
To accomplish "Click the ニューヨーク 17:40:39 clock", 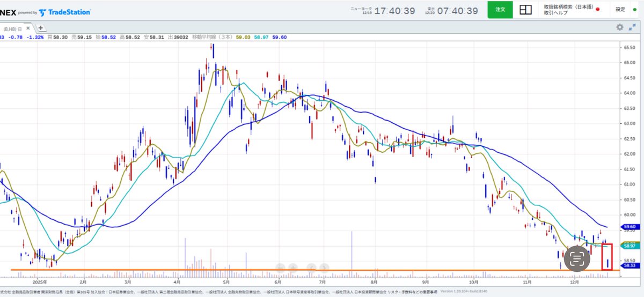I will pos(382,10).
